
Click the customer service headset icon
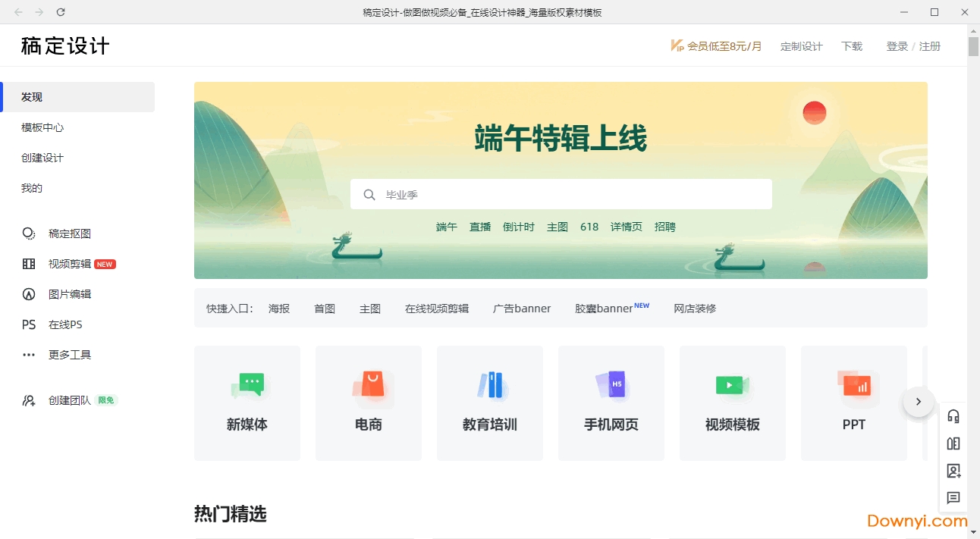(x=953, y=416)
